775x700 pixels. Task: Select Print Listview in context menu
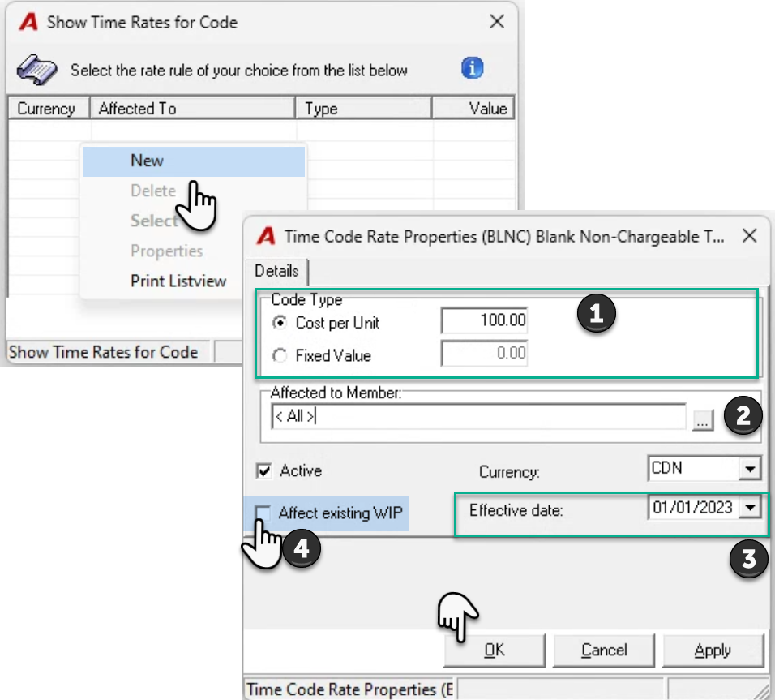coord(178,281)
